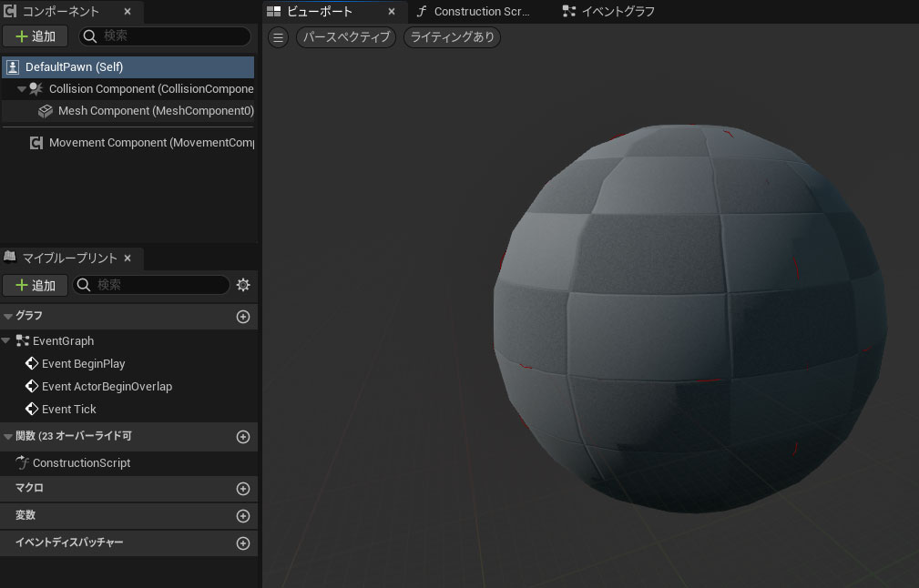Collapse the グラフ section
919x588 pixels.
click(8, 317)
